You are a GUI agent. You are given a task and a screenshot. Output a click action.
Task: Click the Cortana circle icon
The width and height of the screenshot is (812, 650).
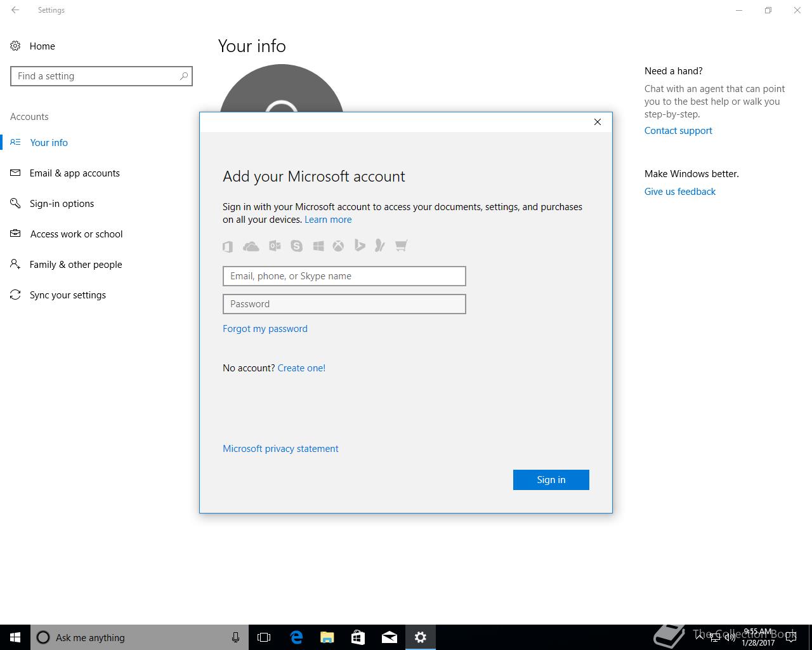tap(43, 637)
